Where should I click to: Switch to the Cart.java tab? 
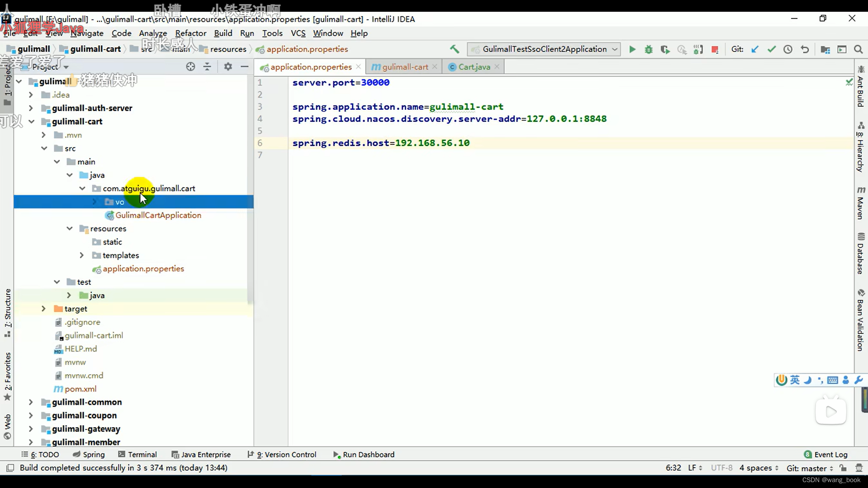pyautogui.click(x=474, y=67)
